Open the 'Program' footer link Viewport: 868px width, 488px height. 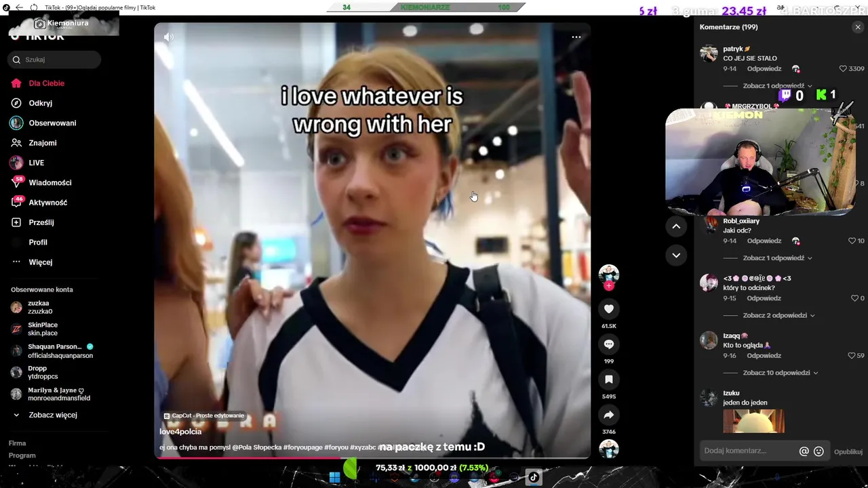point(22,455)
